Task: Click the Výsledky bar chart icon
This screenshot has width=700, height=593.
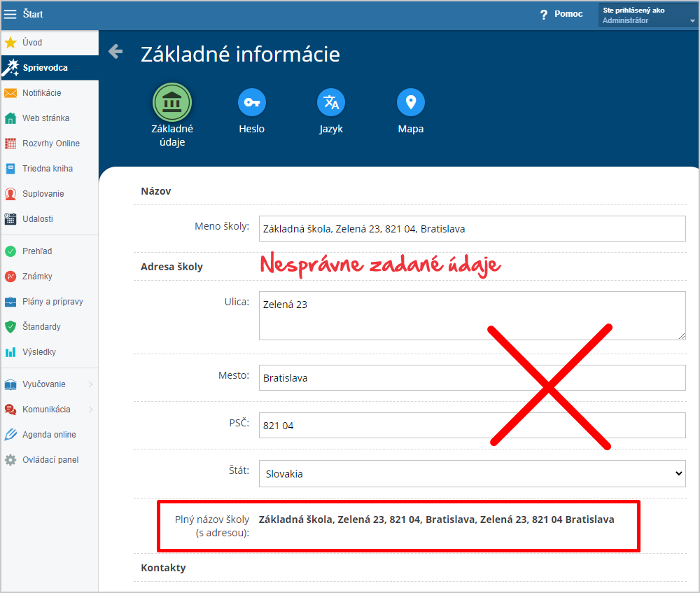Action: point(10,352)
